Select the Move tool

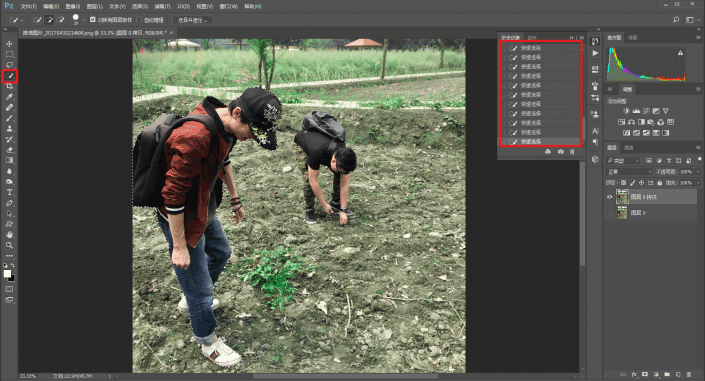point(9,44)
